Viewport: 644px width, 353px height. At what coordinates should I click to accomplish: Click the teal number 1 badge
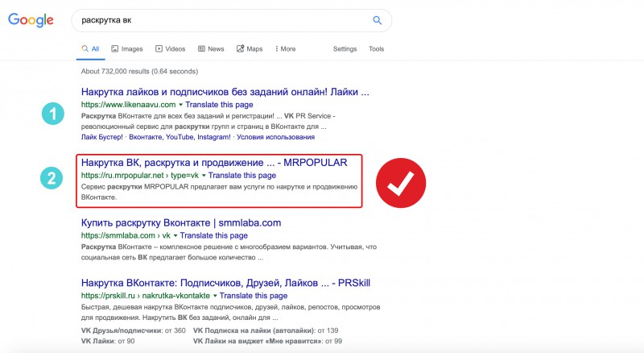point(53,114)
